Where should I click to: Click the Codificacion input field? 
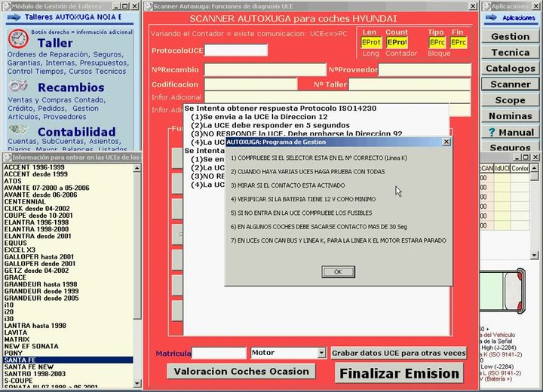pos(250,84)
